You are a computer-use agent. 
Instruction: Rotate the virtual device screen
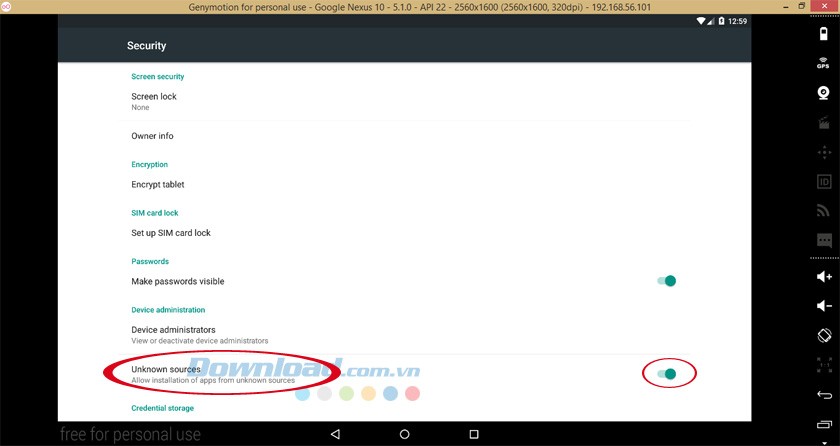pos(824,336)
